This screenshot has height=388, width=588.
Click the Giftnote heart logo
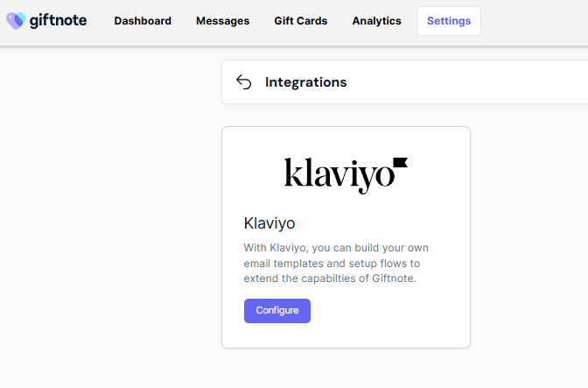click(16, 21)
